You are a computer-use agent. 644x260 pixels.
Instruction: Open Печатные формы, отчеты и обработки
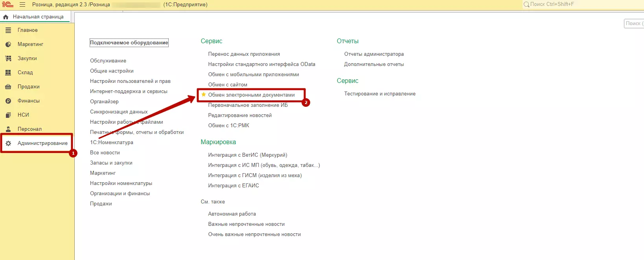(x=137, y=132)
